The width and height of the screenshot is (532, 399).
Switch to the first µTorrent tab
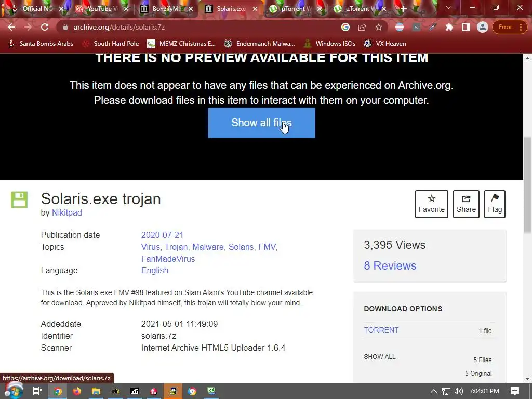296,9
